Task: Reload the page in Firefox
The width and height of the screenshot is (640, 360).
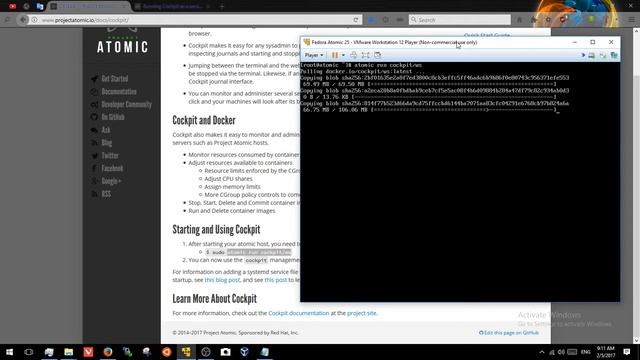Action: click(x=356, y=20)
